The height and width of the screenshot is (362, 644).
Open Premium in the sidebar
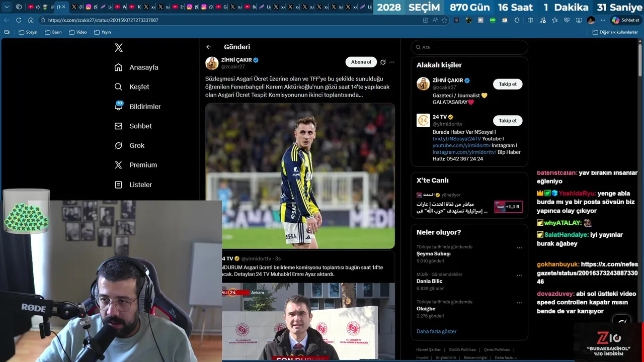click(x=136, y=165)
